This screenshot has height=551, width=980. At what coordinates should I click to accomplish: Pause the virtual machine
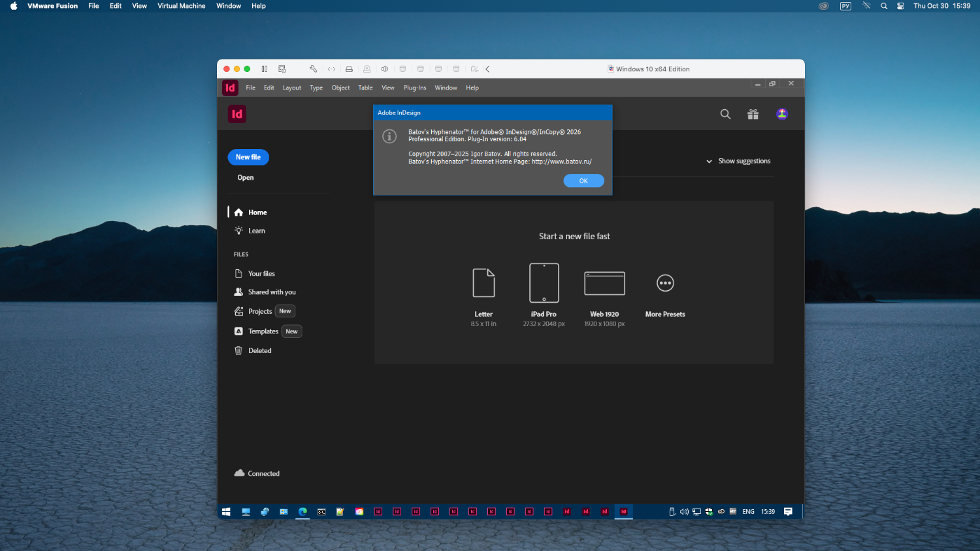pos(265,69)
